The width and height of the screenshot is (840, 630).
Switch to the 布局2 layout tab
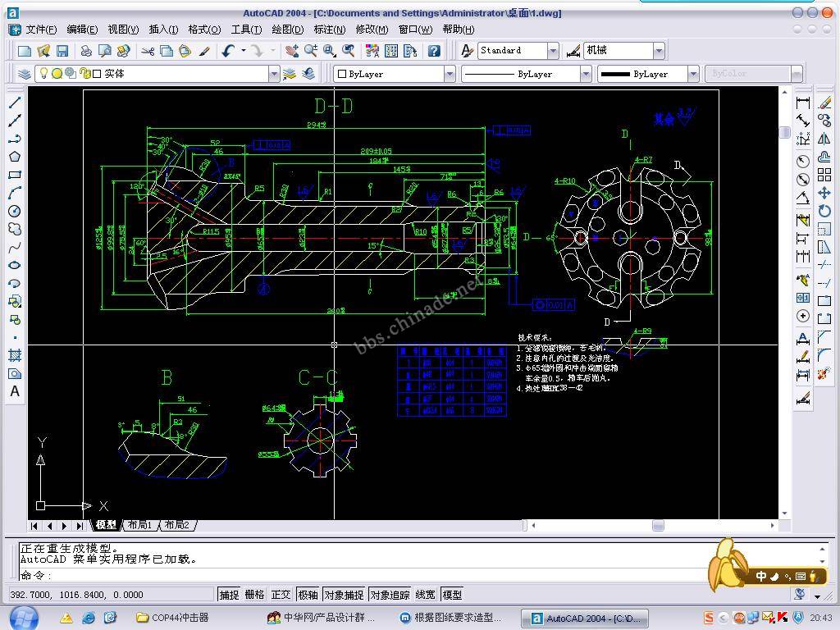tap(177, 525)
